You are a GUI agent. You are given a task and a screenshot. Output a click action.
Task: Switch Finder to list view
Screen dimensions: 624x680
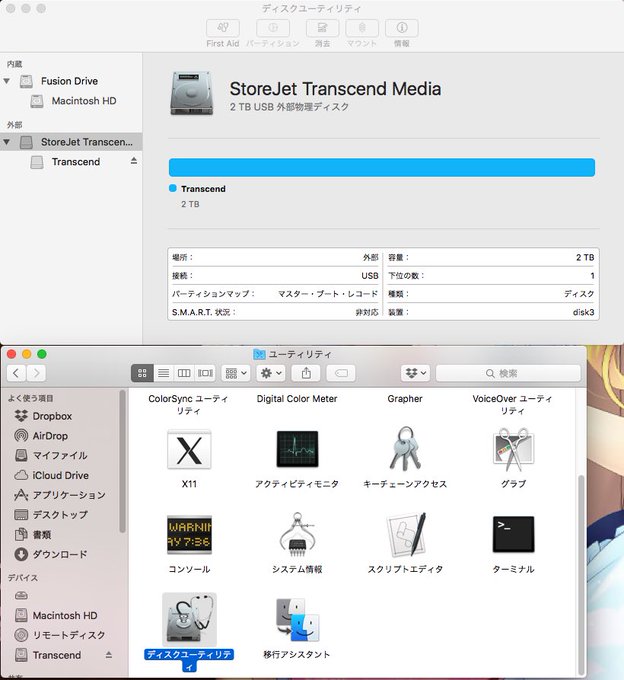point(163,373)
